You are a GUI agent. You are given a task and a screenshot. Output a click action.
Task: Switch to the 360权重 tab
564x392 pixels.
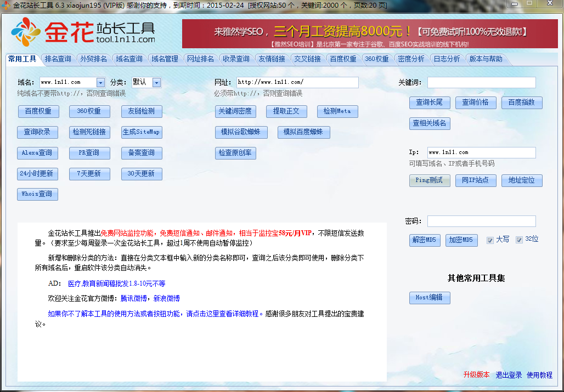[x=376, y=59]
